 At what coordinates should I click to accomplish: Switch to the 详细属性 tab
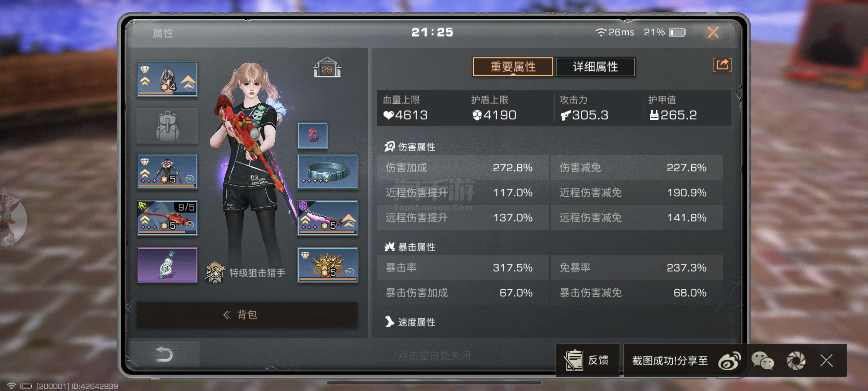pyautogui.click(x=595, y=67)
